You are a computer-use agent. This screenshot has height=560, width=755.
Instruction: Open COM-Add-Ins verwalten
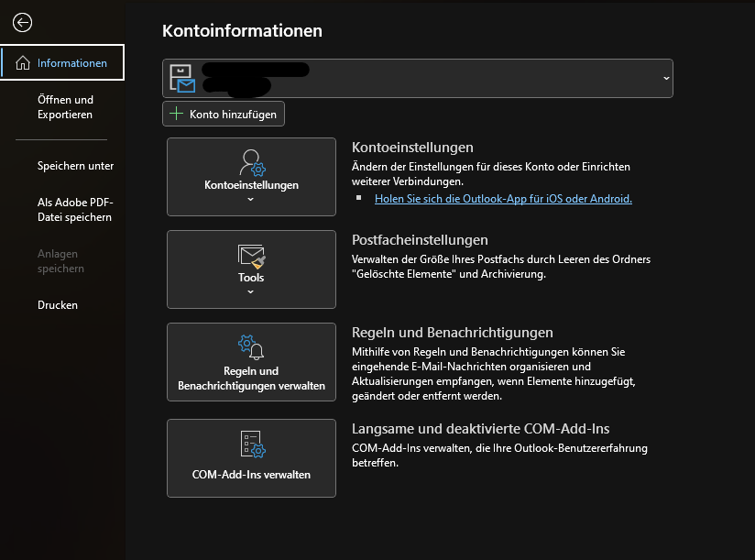tap(251, 458)
